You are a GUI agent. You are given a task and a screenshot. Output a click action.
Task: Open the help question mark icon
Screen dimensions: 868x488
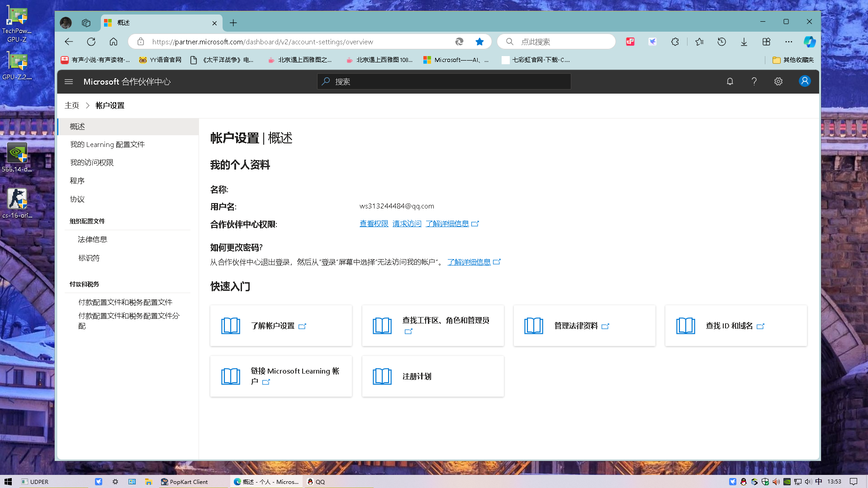point(754,81)
